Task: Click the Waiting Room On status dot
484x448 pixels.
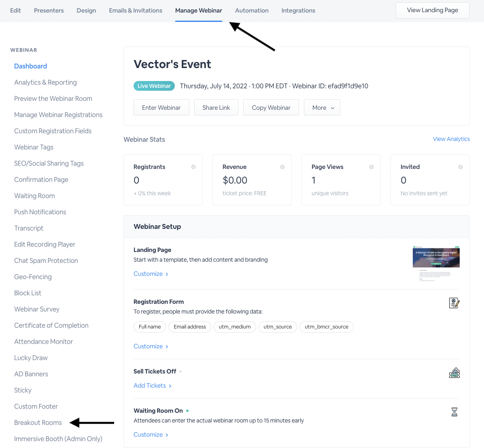Action: click(x=187, y=411)
